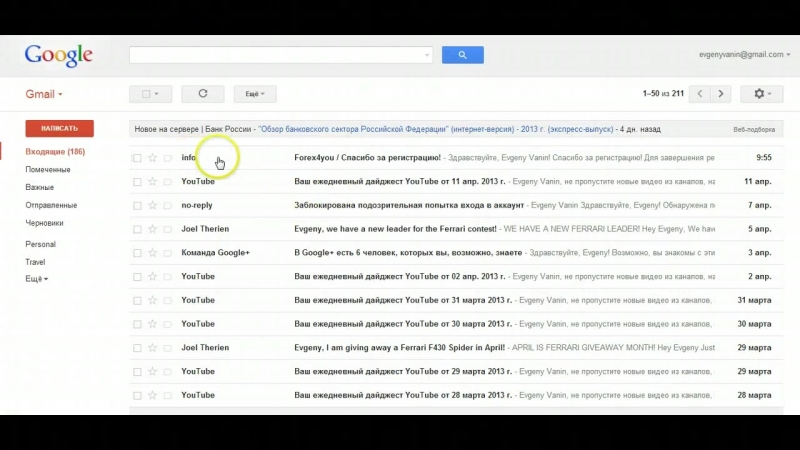The height and width of the screenshot is (450, 800).
Task: Open В Google+ есть 6 человек email
Action: [x=408, y=253]
